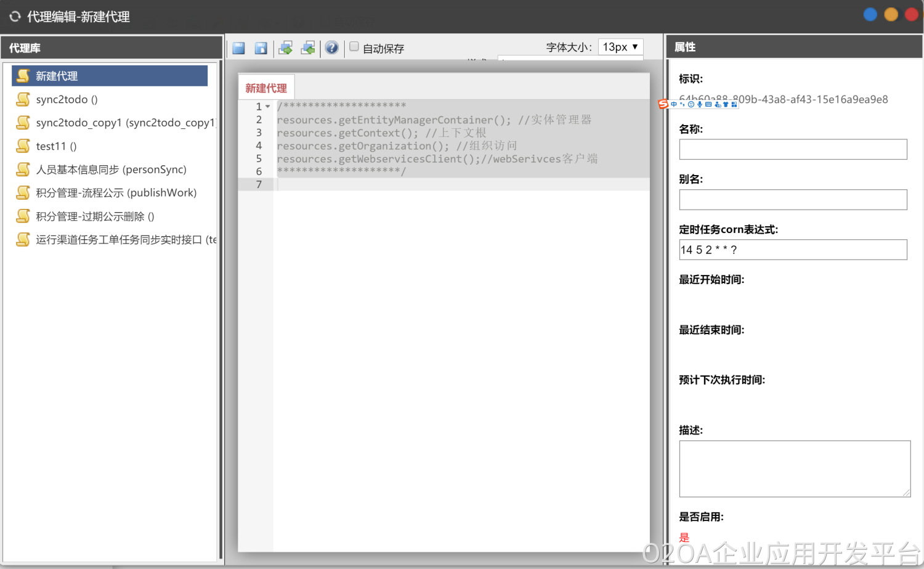Open 人员基本信息同步 (personSync) agent
This screenshot has width=924, height=569.
pos(111,170)
